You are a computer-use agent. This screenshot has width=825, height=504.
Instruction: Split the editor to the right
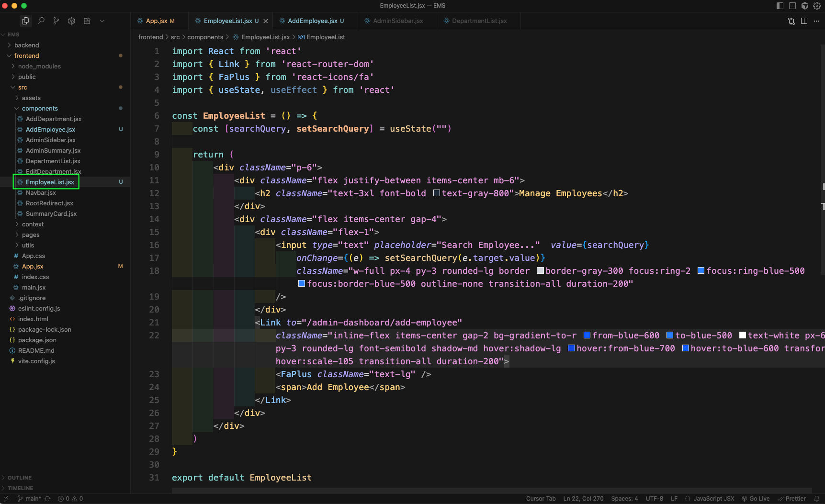(804, 21)
